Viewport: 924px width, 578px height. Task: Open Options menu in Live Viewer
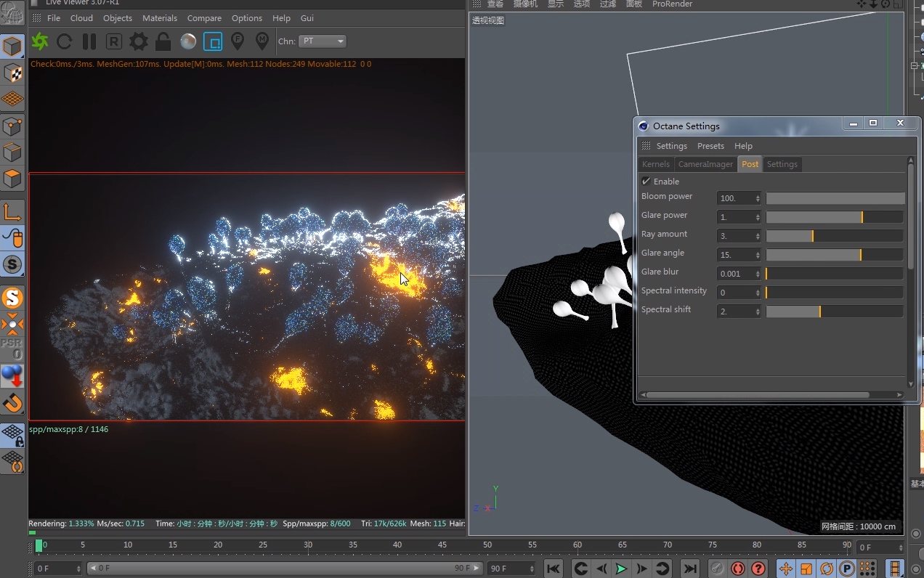tap(247, 18)
